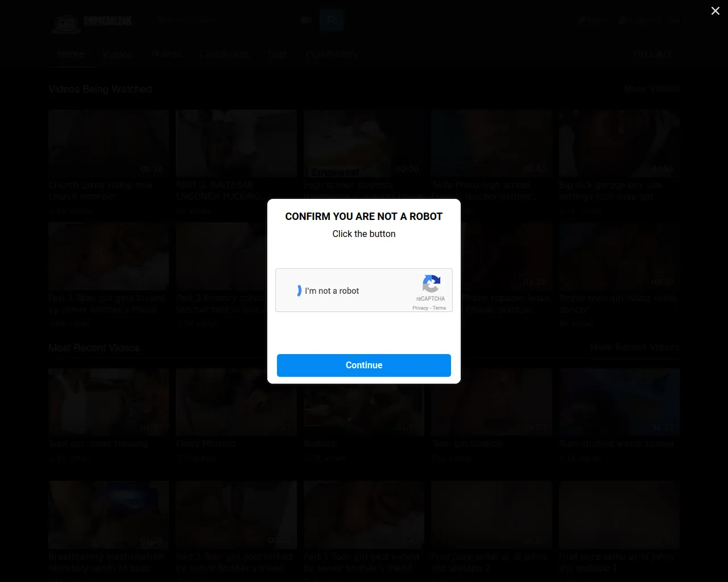Open the reCAPTCHA Privacy link
This screenshot has width=728, height=582.
[420, 308]
